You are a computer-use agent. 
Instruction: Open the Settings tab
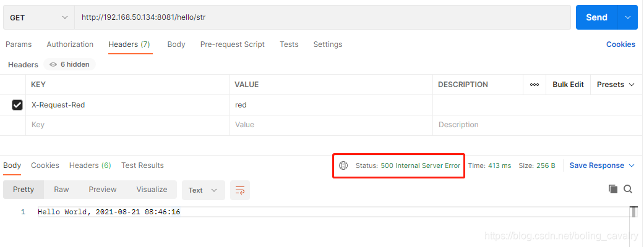tap(328, 44)
